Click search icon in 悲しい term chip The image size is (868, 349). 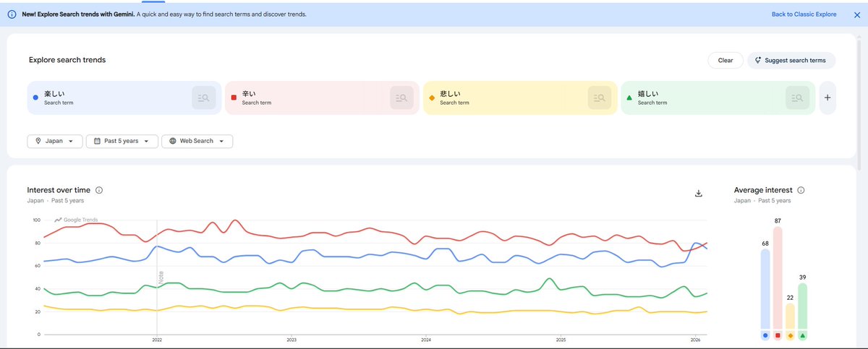tap(600, 98)
